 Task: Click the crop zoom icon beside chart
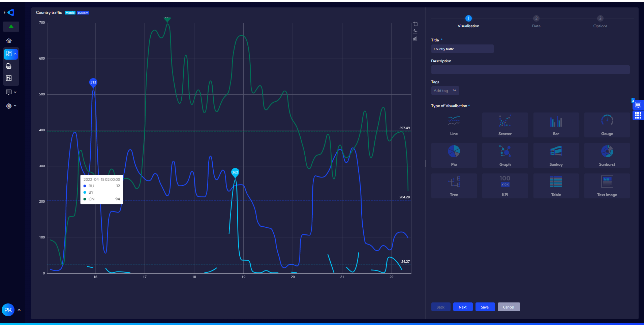pyautogui.click(x=415, y=24)
